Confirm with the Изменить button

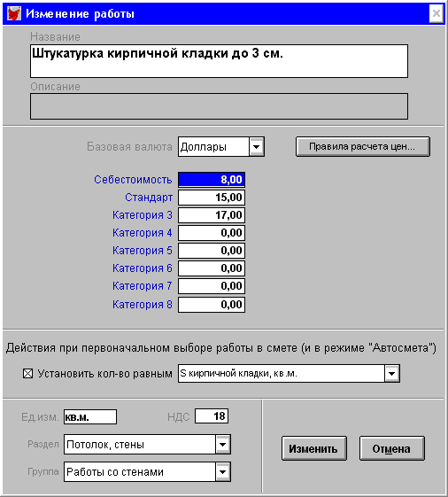[313, 448]
